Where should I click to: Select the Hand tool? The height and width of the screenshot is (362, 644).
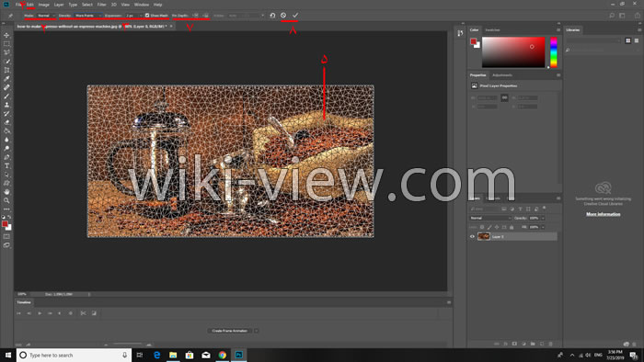pos(6,192)
